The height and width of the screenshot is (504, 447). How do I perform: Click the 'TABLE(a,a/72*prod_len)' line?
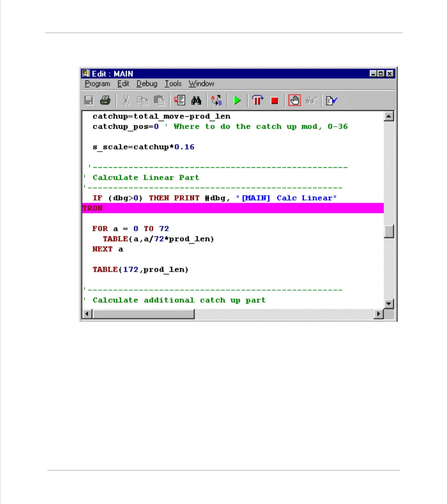click(x=158, y=239)
